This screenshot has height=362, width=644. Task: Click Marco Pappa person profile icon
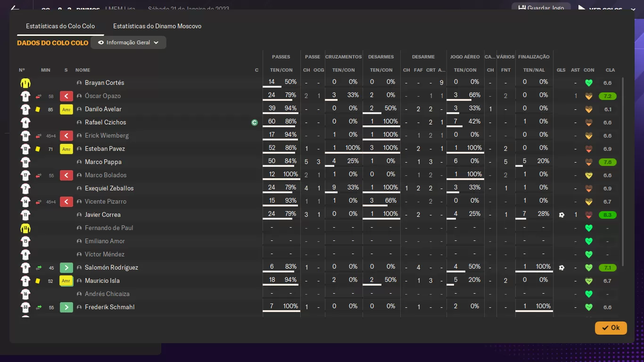pos(79,162)
